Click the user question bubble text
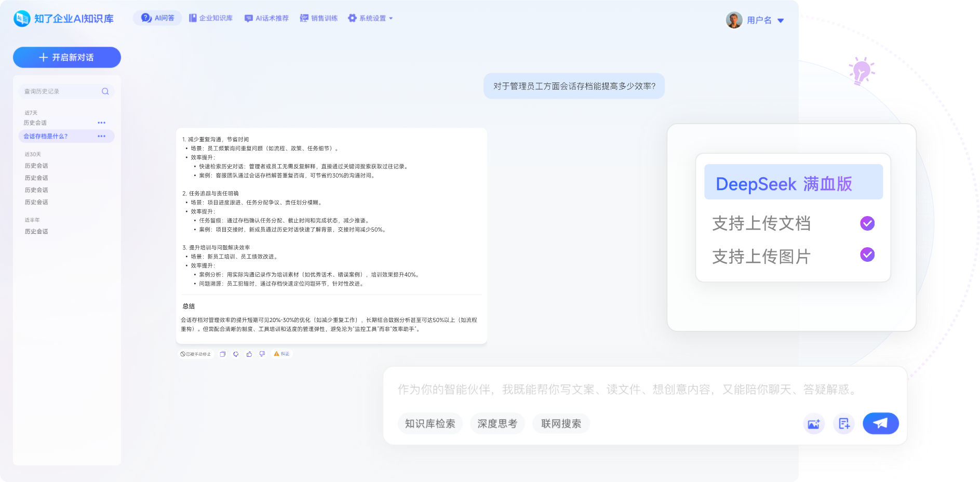The image size is (980, 482). pos(574,86)
